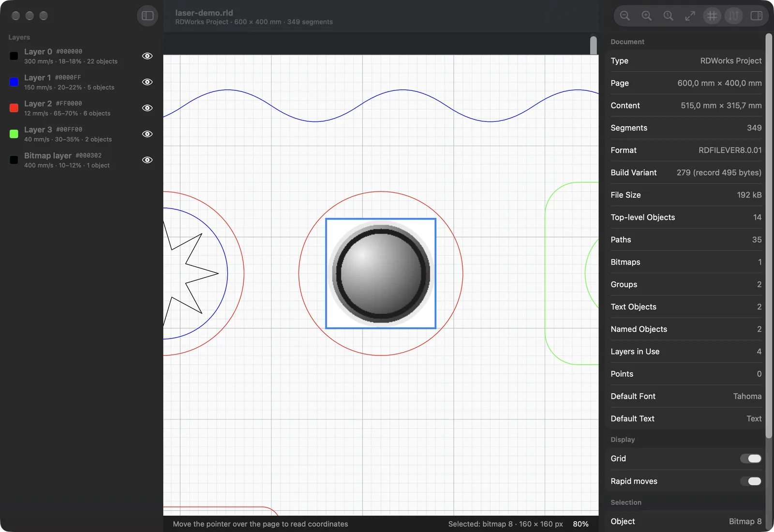This screenshot has width=774, height=532.
Task: Click the Bitmap layer color swatch
Action: [x=14, y=160]
